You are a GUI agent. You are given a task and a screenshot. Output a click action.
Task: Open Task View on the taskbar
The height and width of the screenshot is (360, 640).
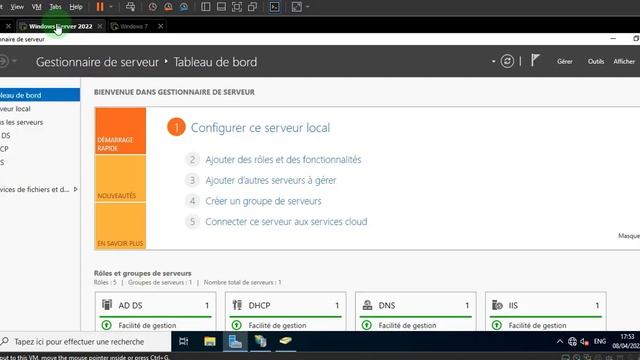(184, 341)
